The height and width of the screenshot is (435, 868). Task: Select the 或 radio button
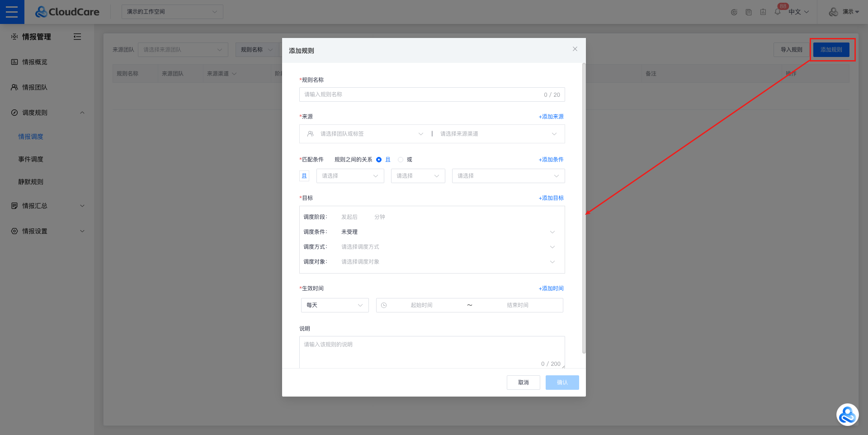[401, 160]
